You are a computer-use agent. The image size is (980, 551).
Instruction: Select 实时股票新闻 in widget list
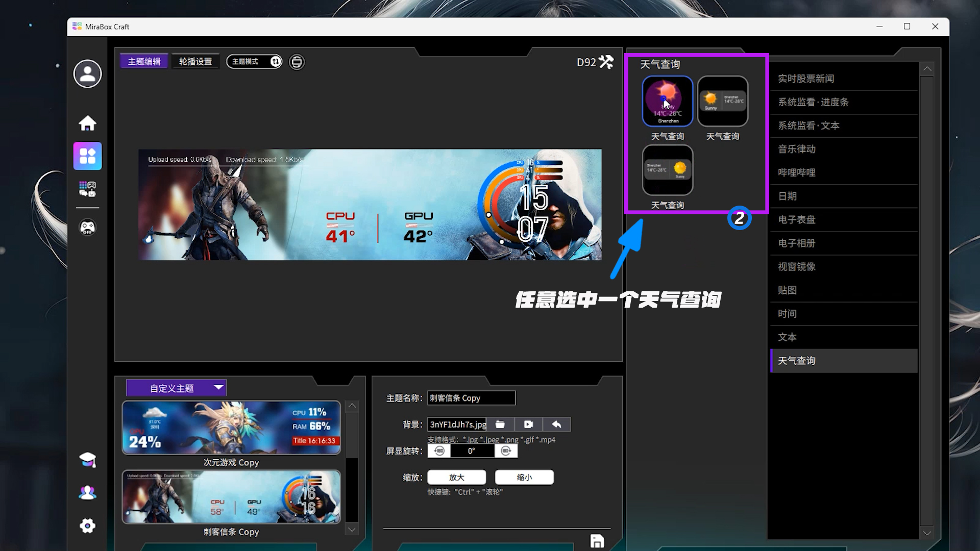coord(844,79)
